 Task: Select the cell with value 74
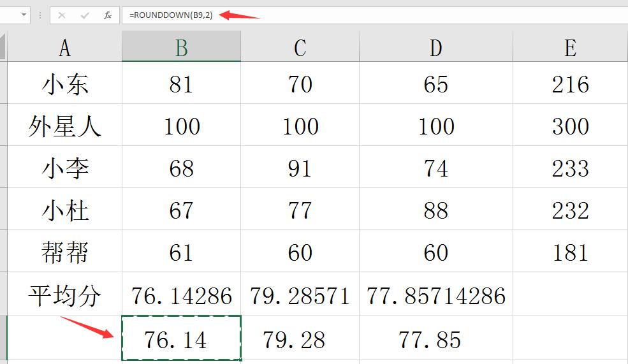(x=435, y=167)
